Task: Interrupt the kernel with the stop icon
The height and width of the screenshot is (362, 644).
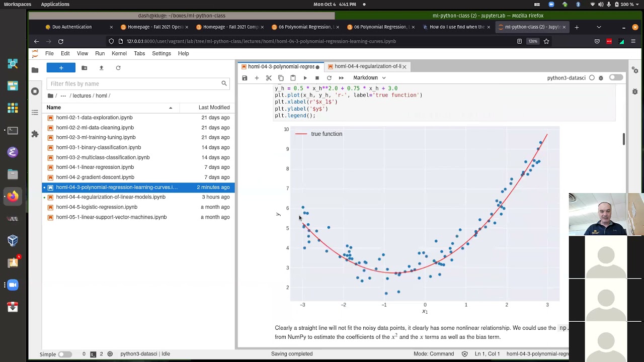Action: pyautogui.click(x=317, y=78)
